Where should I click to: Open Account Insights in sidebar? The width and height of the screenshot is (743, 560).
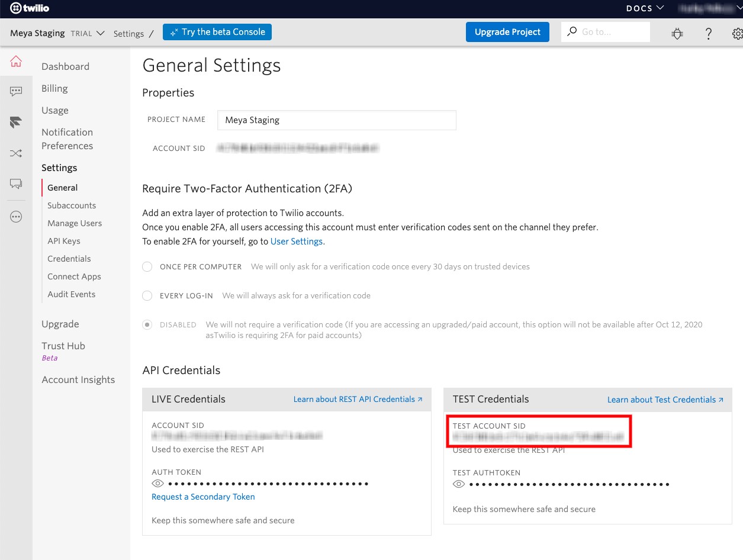pyautogui.click(x=78, y=379)
